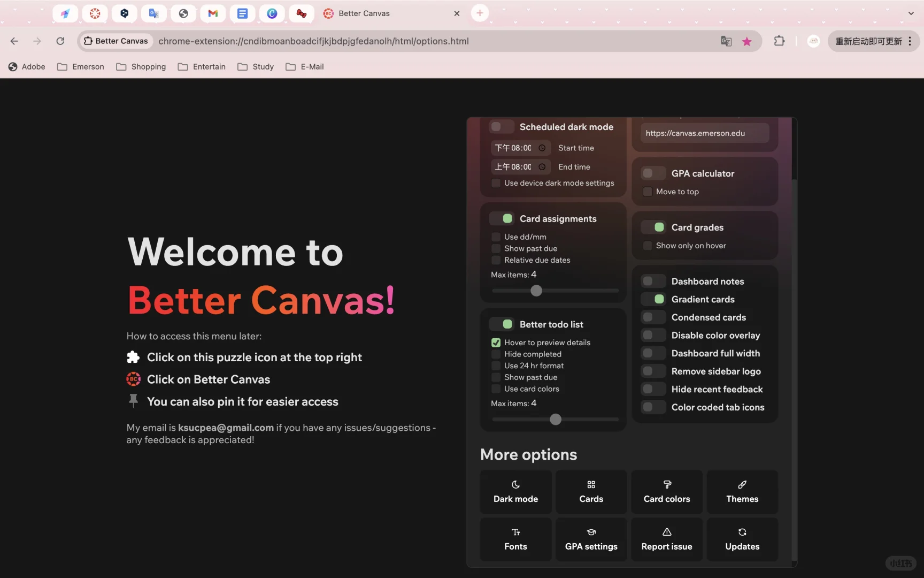Screen dimensions: 924x578
Task: Enable the Dashboard notes toggle
Action: click(653, 281)
